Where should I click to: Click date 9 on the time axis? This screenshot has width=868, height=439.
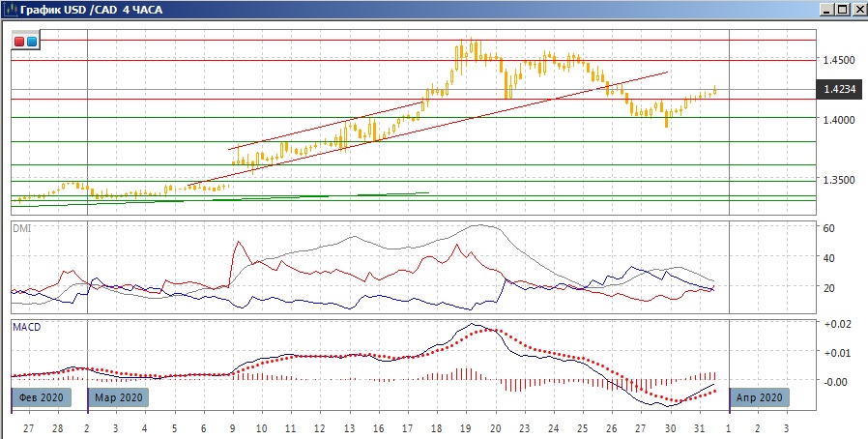point(232,427)
